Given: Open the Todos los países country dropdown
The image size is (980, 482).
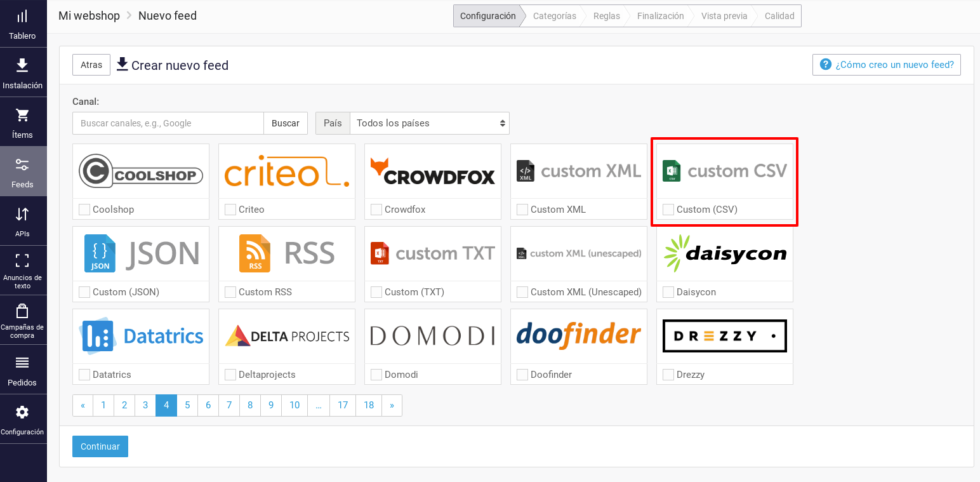Looking at the screenshot, I should 429,123.
